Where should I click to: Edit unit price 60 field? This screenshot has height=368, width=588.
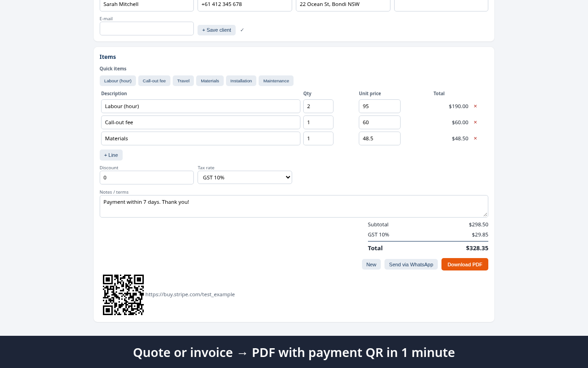pos(379,122)
